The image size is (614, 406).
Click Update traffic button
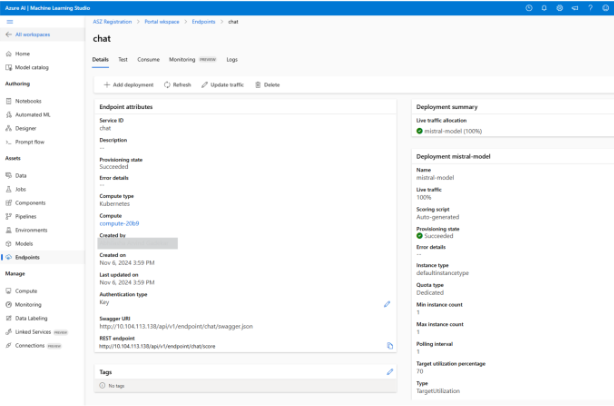[x=222, y=85]
